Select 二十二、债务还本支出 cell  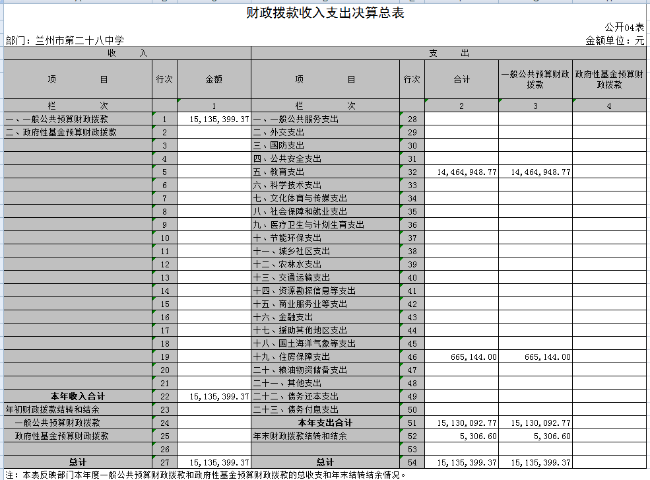pyautogui.click(x=325, y=396)
